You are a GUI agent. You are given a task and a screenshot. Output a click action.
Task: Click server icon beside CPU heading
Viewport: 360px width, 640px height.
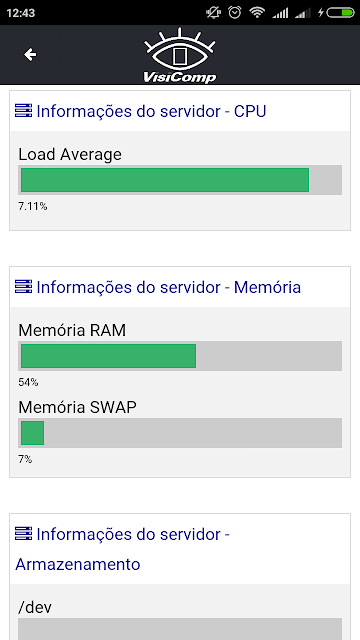point(23,111)
